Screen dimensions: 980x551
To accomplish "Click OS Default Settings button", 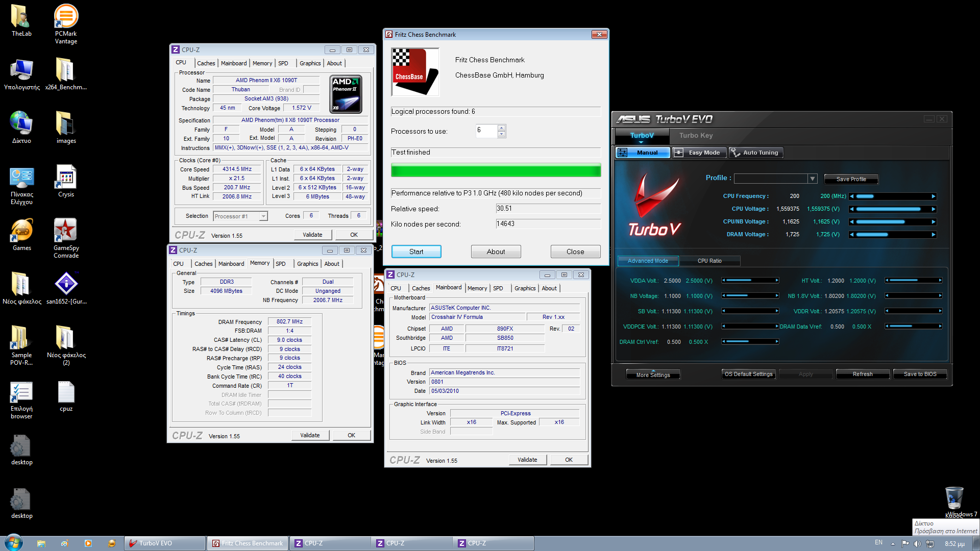I will pos(748,374).
